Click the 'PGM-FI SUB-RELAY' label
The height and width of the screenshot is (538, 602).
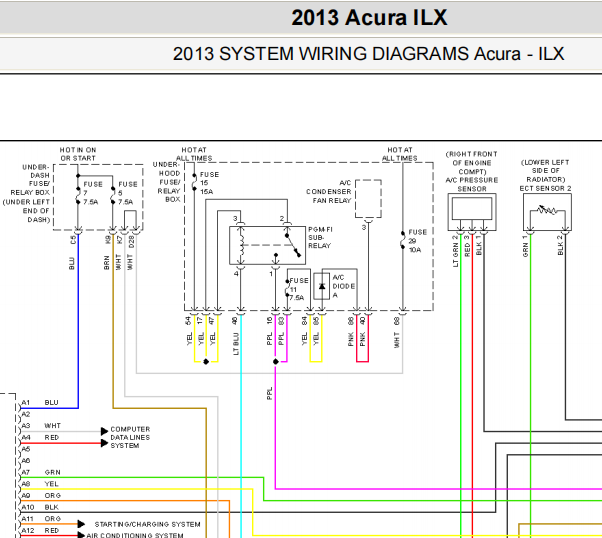320,237
